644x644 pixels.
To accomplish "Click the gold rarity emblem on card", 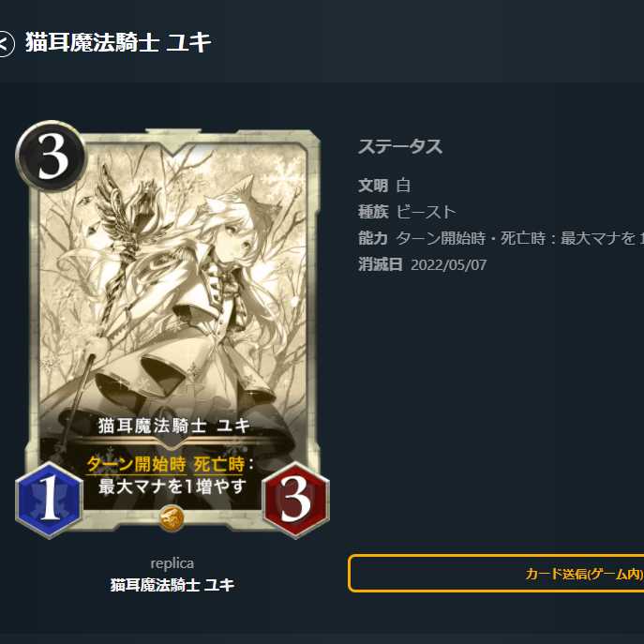I will pos(172,517).
